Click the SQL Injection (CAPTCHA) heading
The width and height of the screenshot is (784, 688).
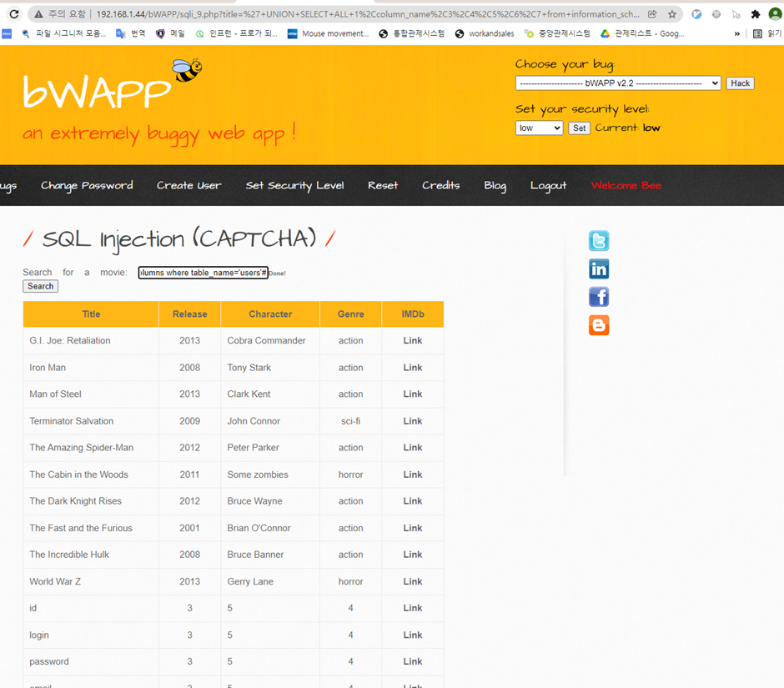(x=179, y=239)
